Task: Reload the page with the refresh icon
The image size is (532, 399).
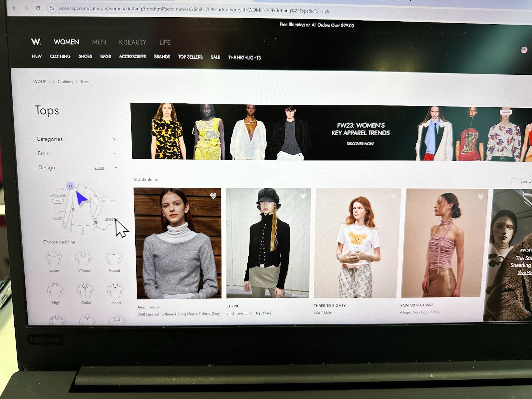Action: tap(38, 8)
